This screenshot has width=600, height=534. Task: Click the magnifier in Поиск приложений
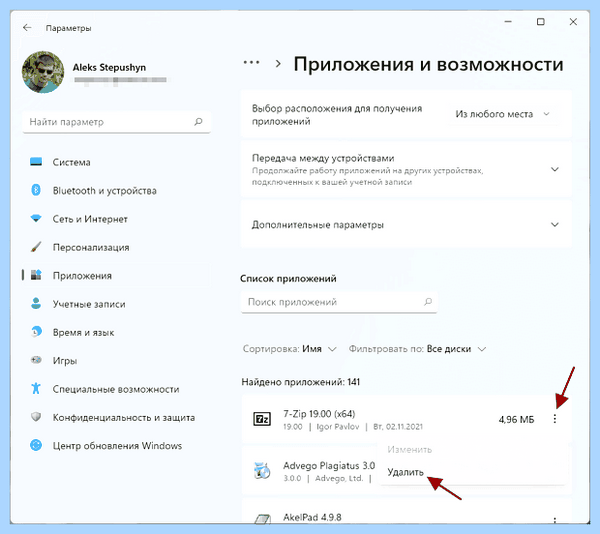tap(428, 301)
